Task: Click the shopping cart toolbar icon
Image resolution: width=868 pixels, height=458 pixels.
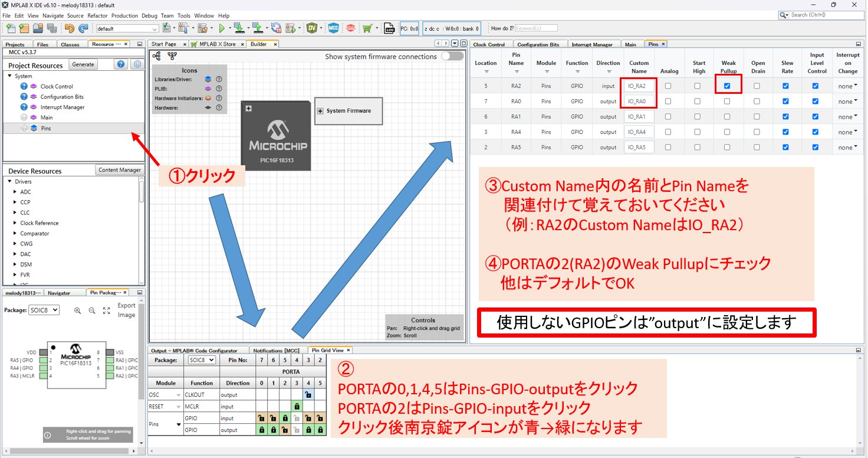Action: pos(367,28)
